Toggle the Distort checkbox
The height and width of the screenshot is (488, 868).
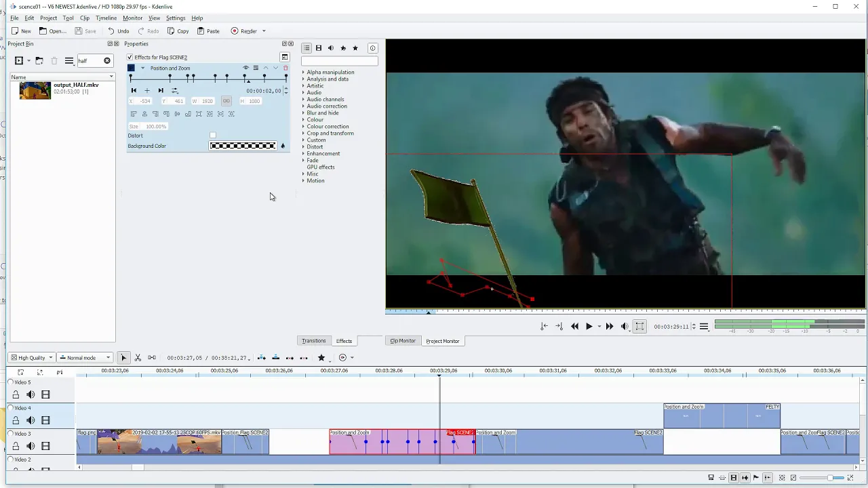click(213, 136)
